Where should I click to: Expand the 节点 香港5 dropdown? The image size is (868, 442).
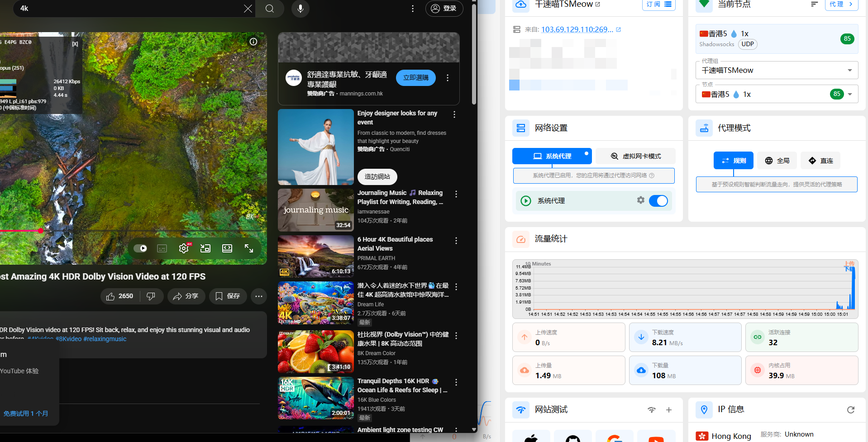[777, 94]
